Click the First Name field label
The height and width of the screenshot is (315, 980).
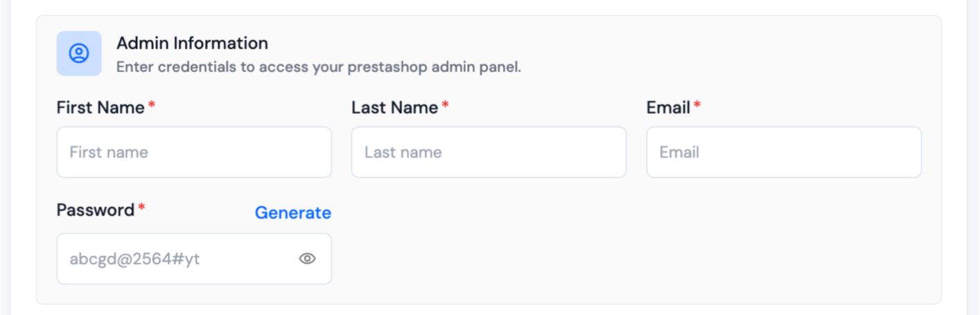100,108
